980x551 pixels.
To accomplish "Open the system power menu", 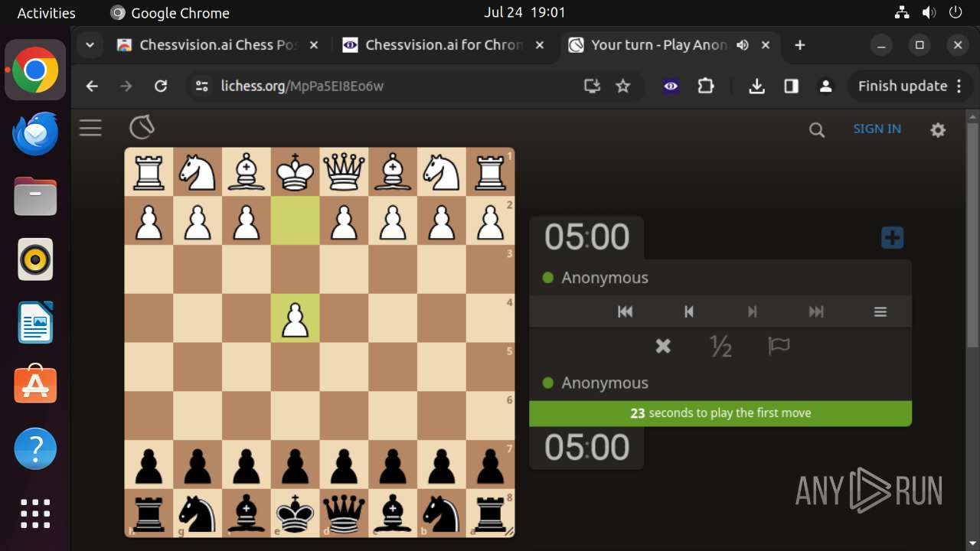I will [x=955, y=12].
